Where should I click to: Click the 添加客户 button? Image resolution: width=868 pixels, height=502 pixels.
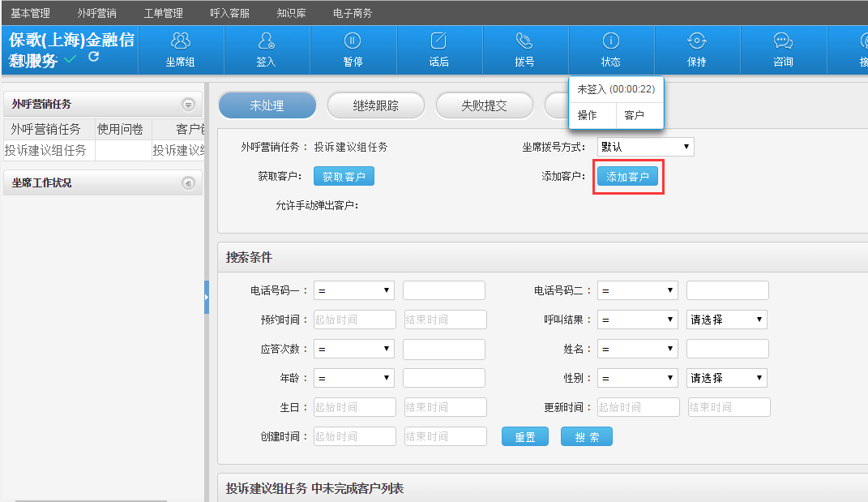point(627,177)
